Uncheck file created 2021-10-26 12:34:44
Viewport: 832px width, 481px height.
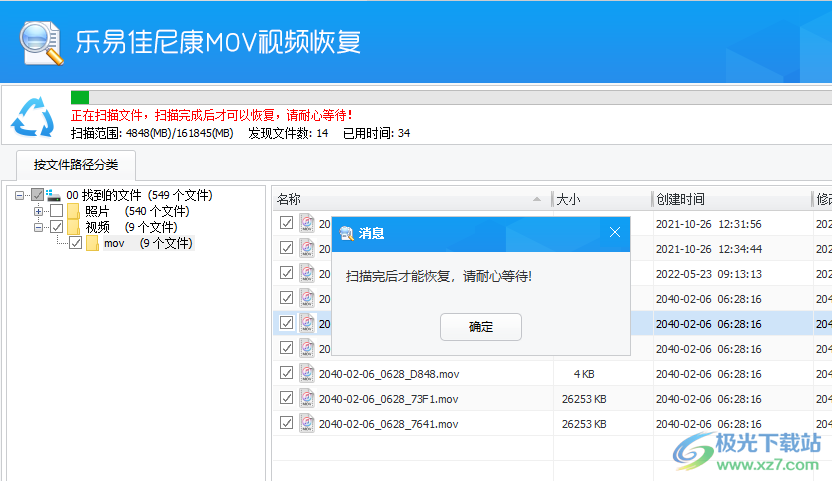click(287, 247)
